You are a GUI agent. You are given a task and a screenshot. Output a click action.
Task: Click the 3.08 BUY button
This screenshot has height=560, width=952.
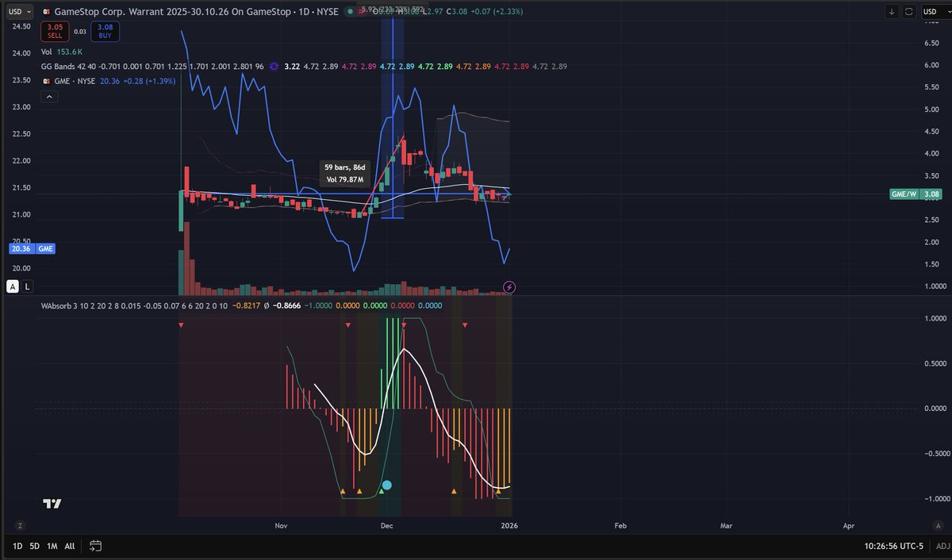pyautogui.click(x=104, y=31)
